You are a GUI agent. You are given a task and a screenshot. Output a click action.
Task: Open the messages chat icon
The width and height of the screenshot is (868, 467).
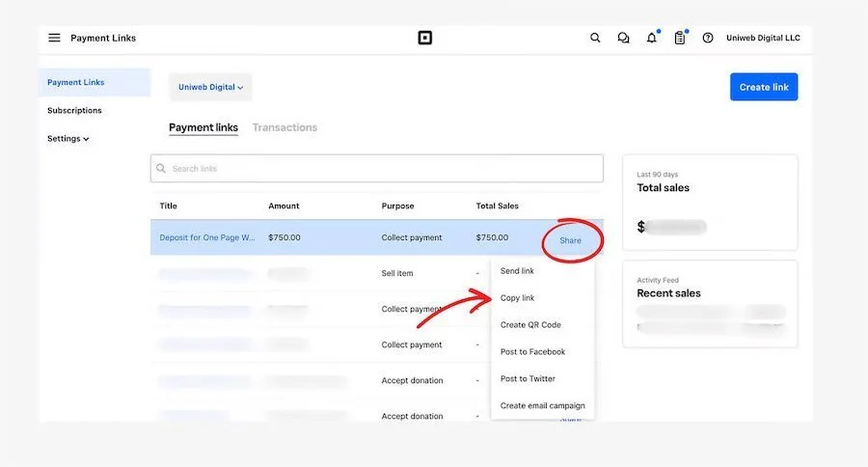[x=623, y=38]
